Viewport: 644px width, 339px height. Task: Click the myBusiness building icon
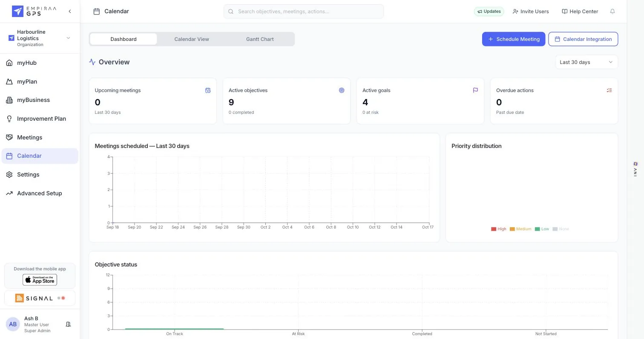9,100
